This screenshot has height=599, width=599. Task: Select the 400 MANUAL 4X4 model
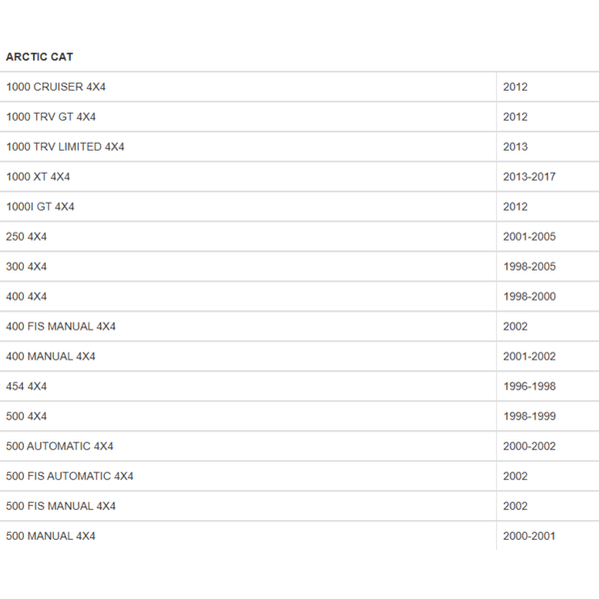click(x=50, y=356)
